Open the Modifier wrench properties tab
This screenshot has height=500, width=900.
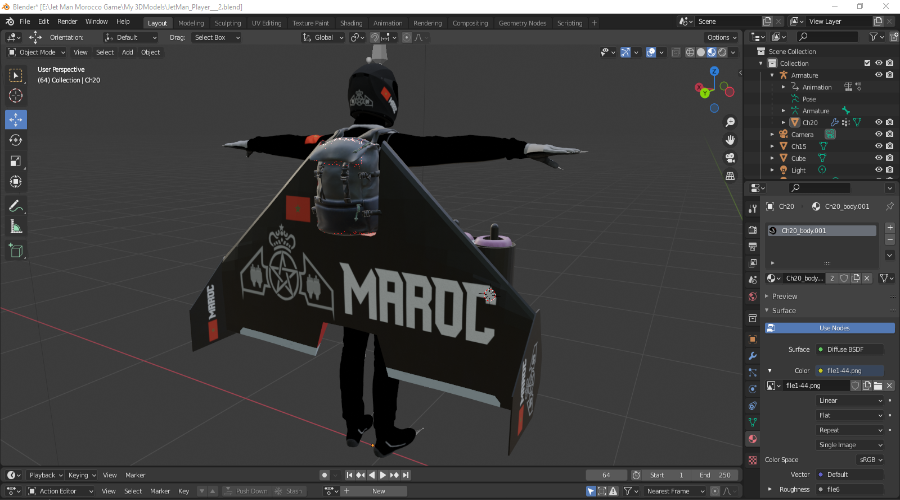click(x=752, y=355)
